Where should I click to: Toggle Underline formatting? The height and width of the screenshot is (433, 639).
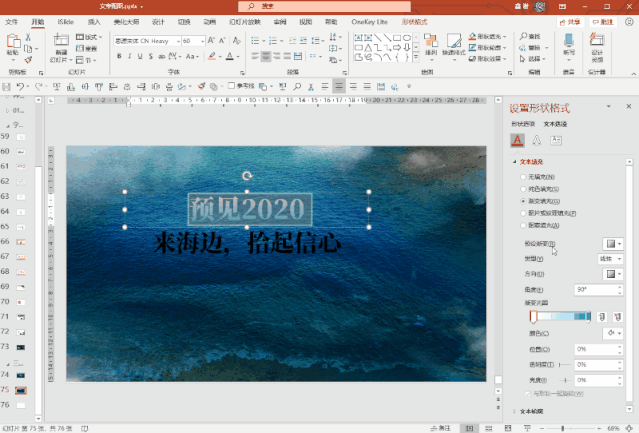(x=140, y=56)
